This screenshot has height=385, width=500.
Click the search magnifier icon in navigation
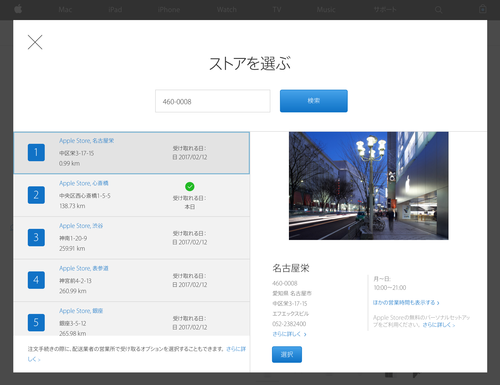(x=439, y=10)
